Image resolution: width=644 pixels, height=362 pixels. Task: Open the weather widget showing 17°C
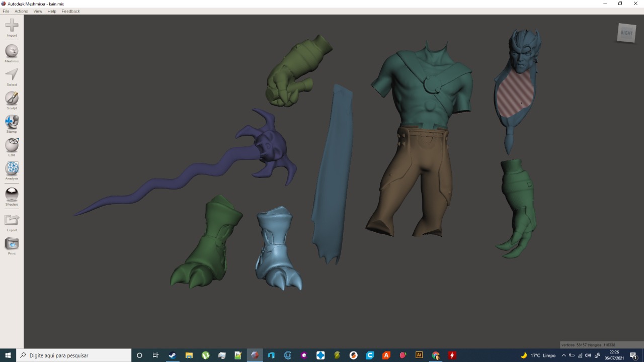pos(537,355)
